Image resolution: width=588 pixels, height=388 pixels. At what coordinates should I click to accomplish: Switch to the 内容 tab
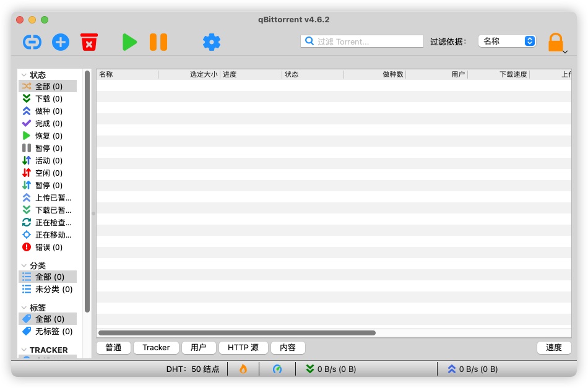288,348
